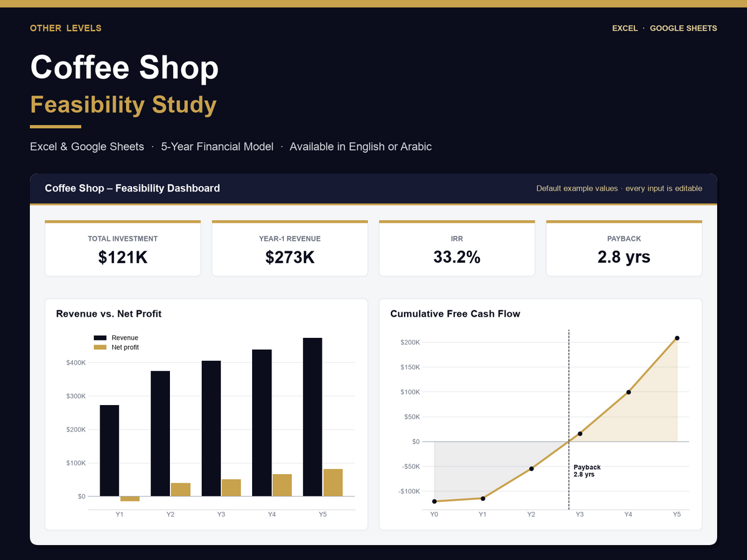Screen dimensions: 747x560
Task: Click the Y3 data point on line chart
Action: tap(580, 434)
